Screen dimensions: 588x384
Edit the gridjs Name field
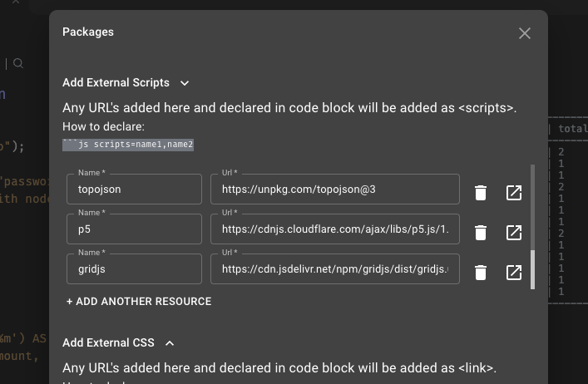pos(134,268)
